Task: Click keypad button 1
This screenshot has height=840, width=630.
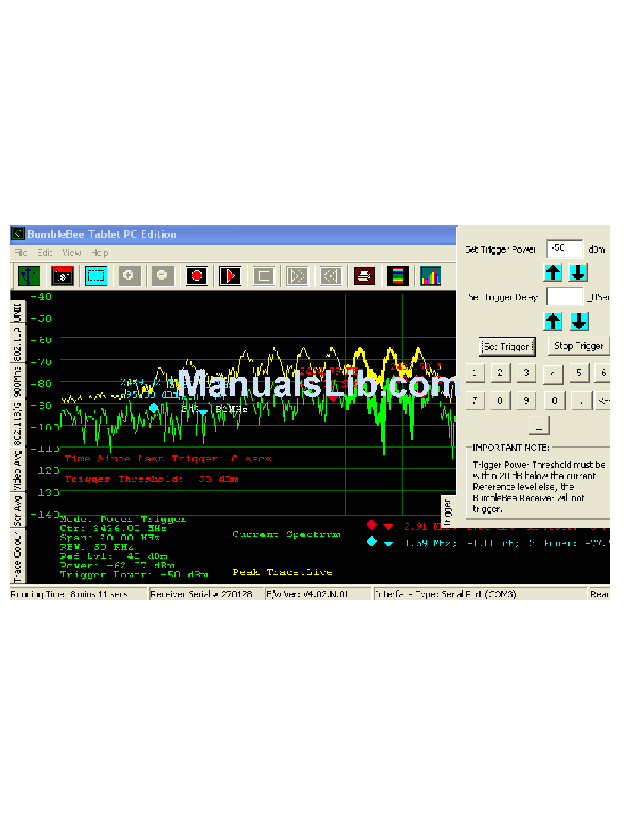Action: tap(475, 373)
